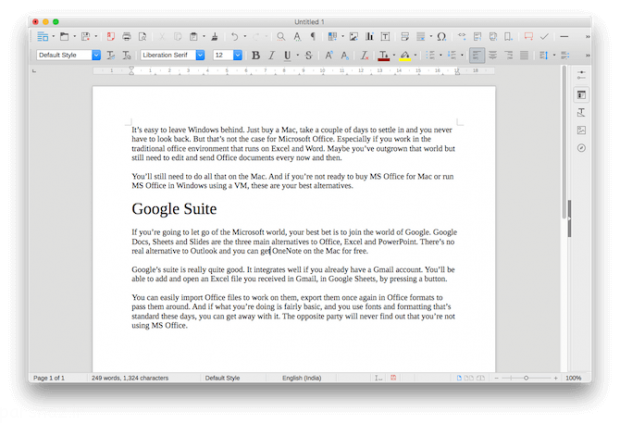Open the sidebar Styles panel icon
Viewport: 620px width, 423px height.
click(581, 113)
